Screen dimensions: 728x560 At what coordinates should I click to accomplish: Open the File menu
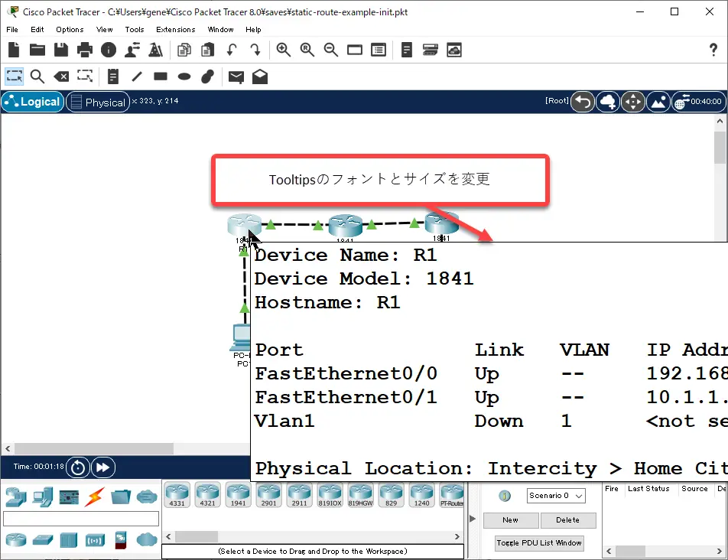12,29
